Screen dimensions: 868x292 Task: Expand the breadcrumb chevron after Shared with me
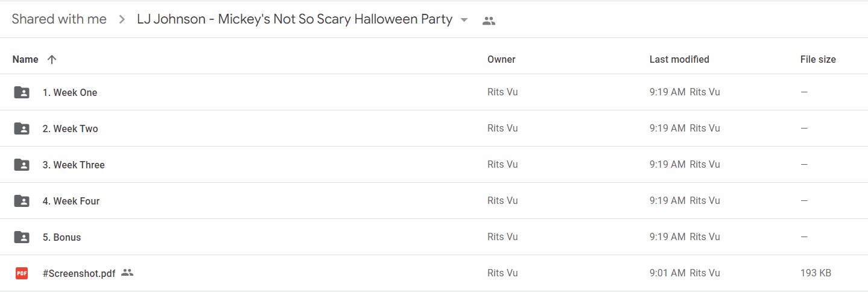[x=122, y=19]
